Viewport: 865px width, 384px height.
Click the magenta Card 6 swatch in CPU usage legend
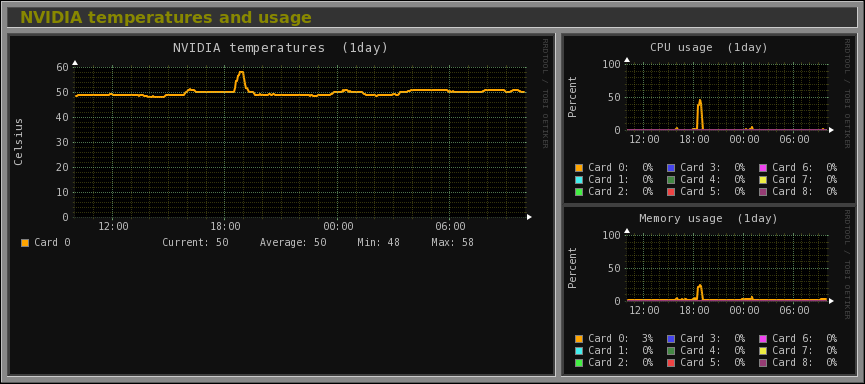(763, 168)
